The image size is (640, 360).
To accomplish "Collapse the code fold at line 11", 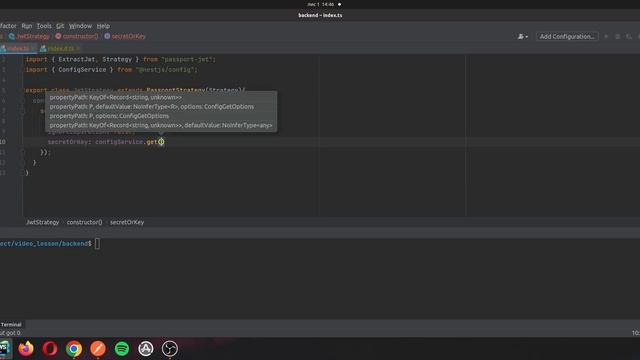I will pos(23,152).
